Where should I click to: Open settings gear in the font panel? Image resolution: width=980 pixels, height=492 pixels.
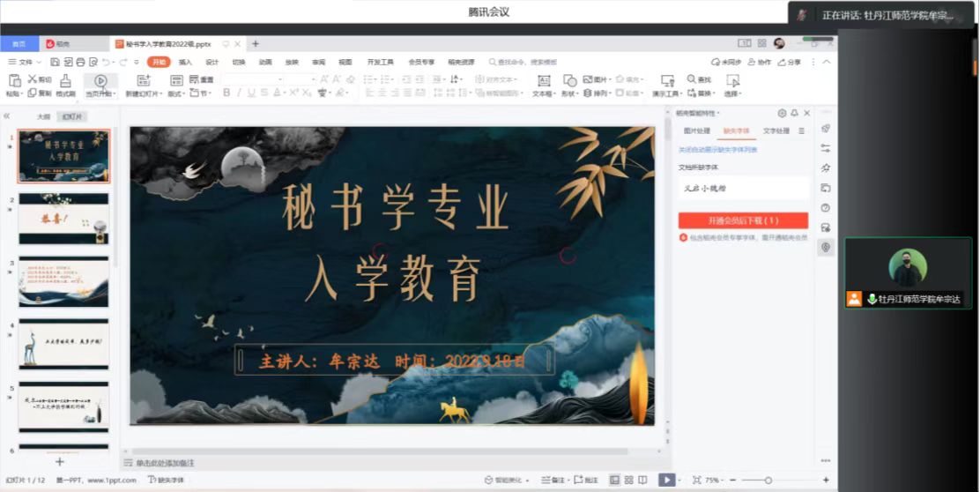(x=781, y=114)
